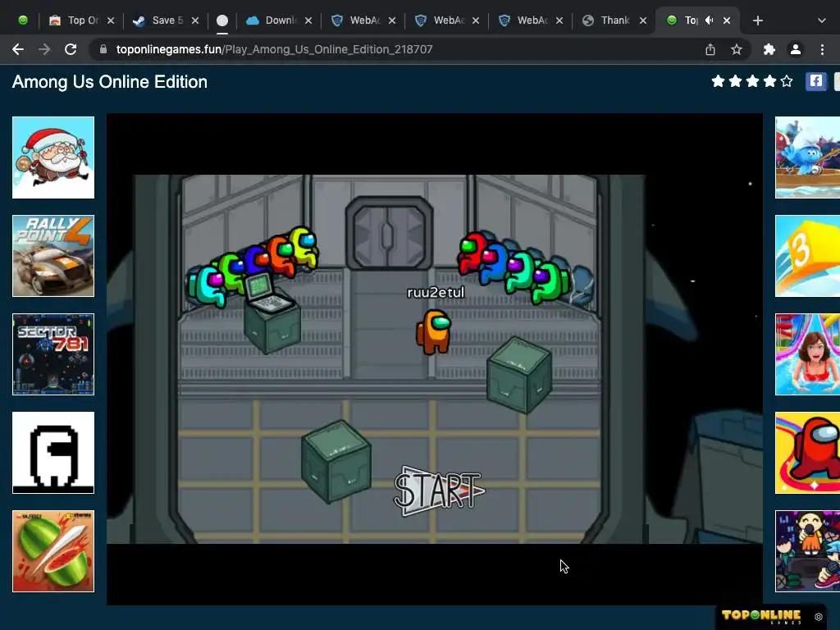This screenshot has width=840, height=630.
Task: Click the spaceship dropship door
Action: point(390,232)
